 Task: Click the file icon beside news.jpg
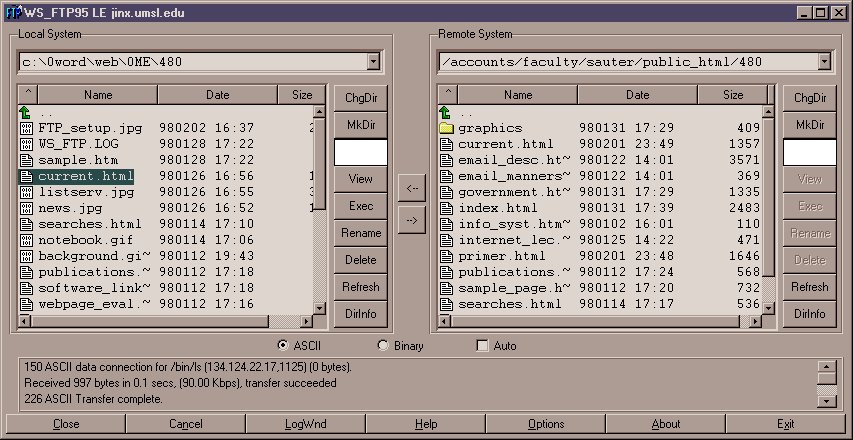27,208
